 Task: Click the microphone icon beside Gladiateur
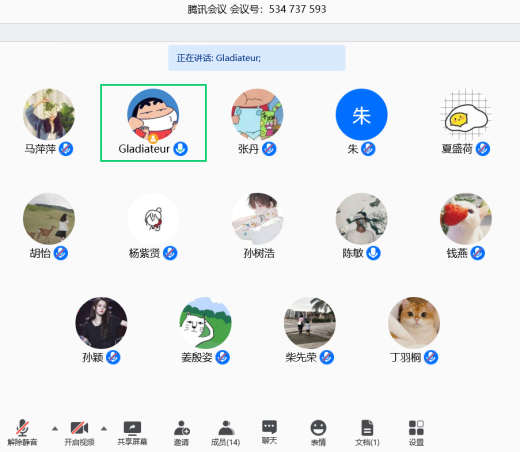[x=180, y=149]
